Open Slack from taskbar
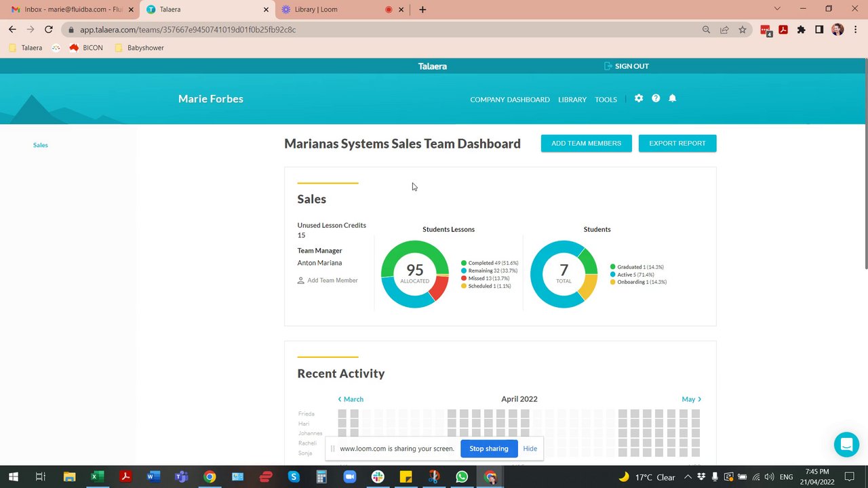The height and width of the screenshot is (488, 868). [378, 477]
